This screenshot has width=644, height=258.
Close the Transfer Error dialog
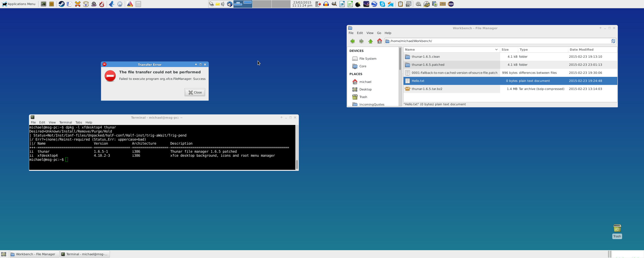[x=195, y=92]
